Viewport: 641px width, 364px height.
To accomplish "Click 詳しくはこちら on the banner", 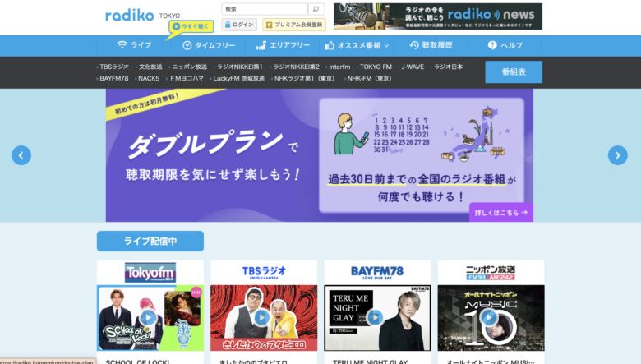I will pyautogui.click(x=501, y=213).
